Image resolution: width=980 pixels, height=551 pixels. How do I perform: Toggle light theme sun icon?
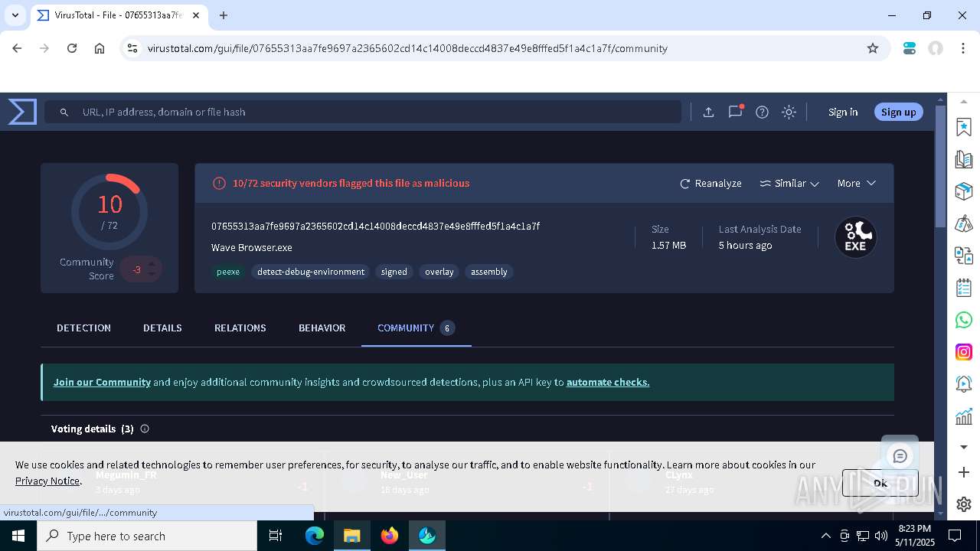pos(789,112)
